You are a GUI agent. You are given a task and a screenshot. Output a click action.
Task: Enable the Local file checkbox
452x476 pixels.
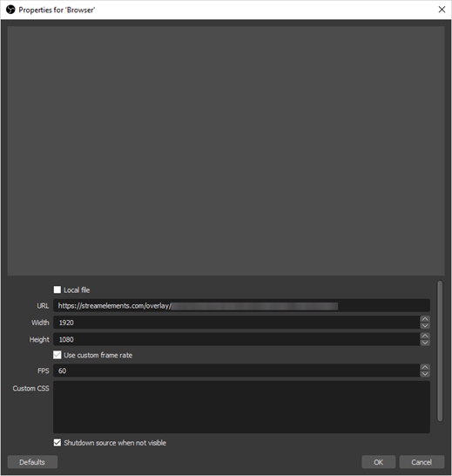57,289
